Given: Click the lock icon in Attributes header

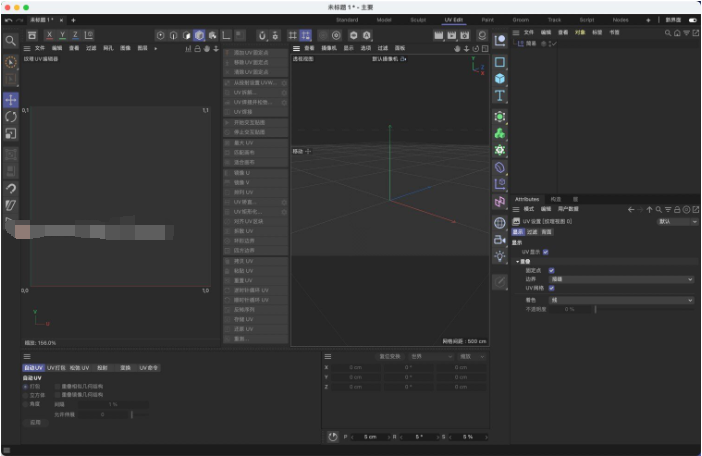Looking at the screenshot, I should coord(677,209).
